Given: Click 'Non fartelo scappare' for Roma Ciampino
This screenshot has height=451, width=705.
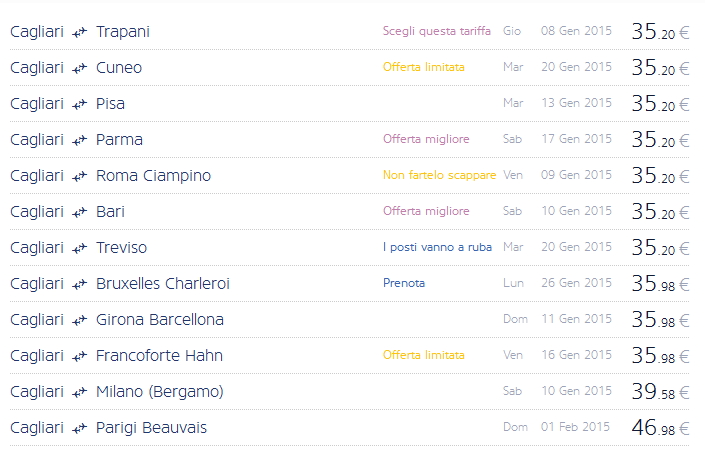Looking at the screenshot, I should (439, 175).
